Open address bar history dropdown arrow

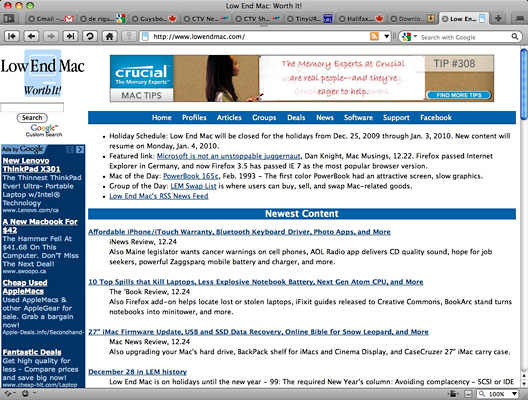coord(387,36)
